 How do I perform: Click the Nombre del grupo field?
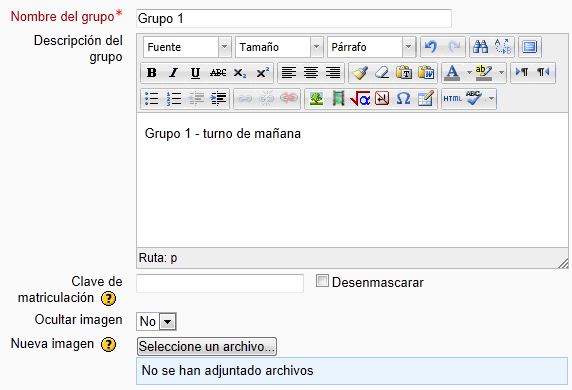click(x=294, y=18)
